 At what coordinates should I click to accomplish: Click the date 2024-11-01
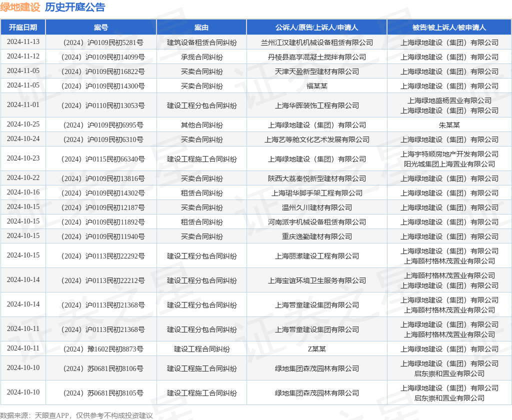[23, 105]
